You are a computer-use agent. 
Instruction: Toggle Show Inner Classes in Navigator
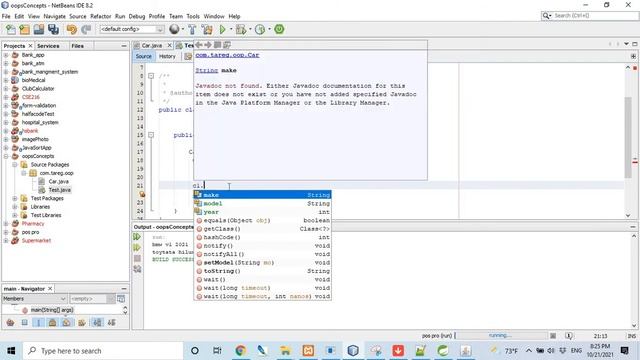tap(67, 322)
